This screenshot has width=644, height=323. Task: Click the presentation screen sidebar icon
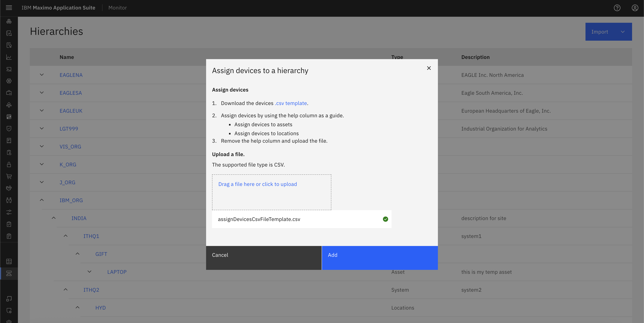(9, 69)
